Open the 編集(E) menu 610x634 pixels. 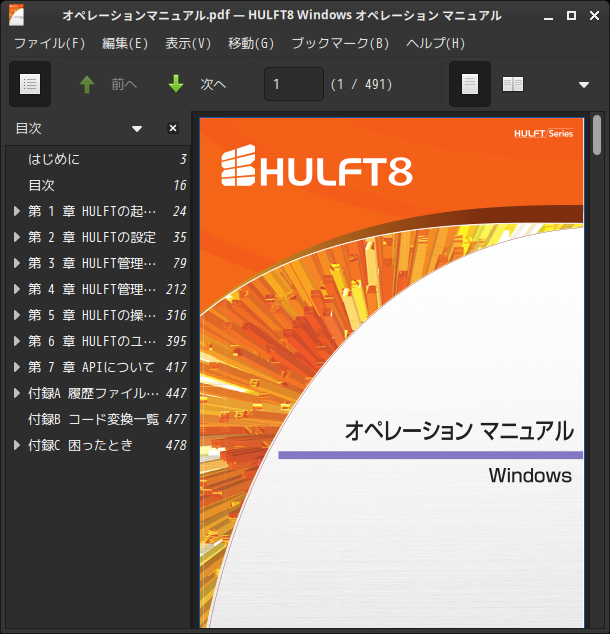(125, 43)
